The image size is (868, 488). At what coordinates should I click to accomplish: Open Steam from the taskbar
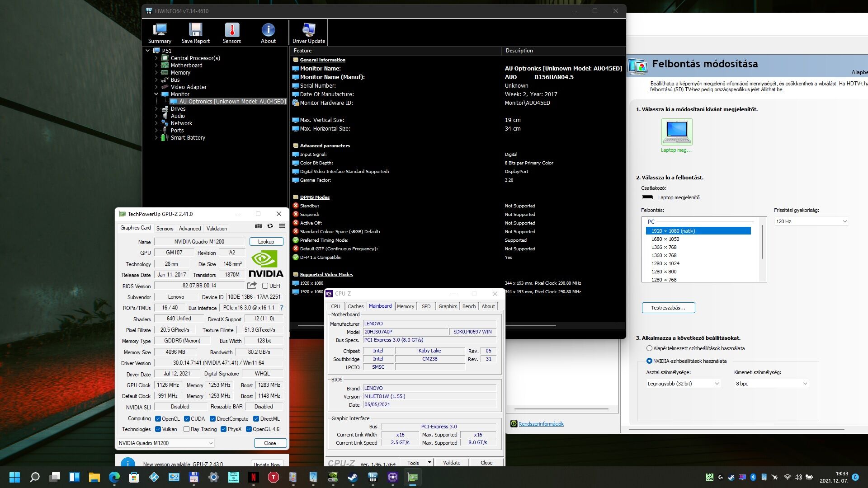353,477
